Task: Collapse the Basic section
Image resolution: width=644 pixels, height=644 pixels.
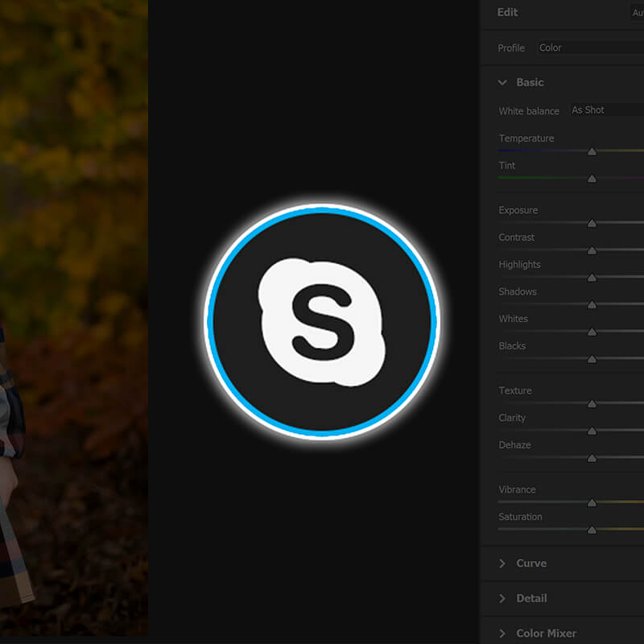Action: (x=502, y=83)
